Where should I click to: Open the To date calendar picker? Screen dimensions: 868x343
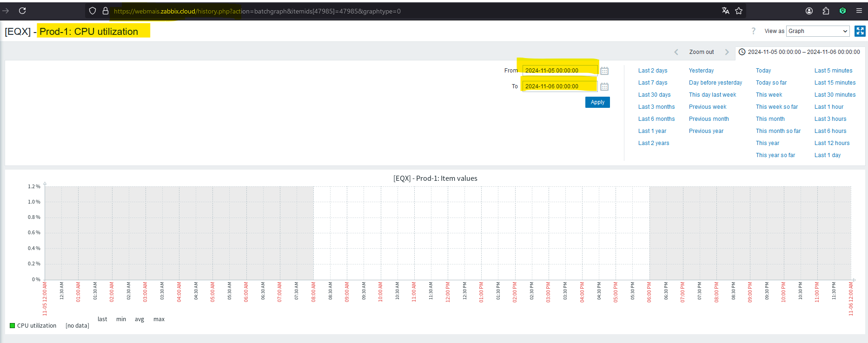click(x=604, y=86)
